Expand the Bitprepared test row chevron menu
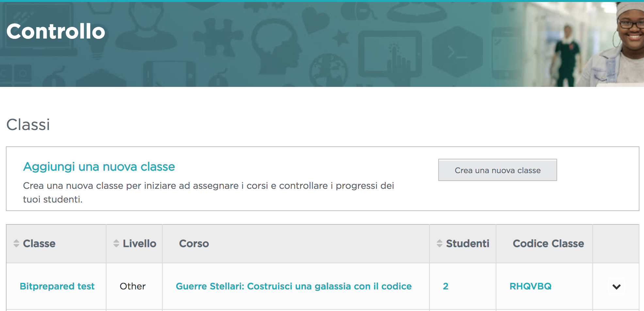Screen dimensions: 644x311 tap(616, 287)
